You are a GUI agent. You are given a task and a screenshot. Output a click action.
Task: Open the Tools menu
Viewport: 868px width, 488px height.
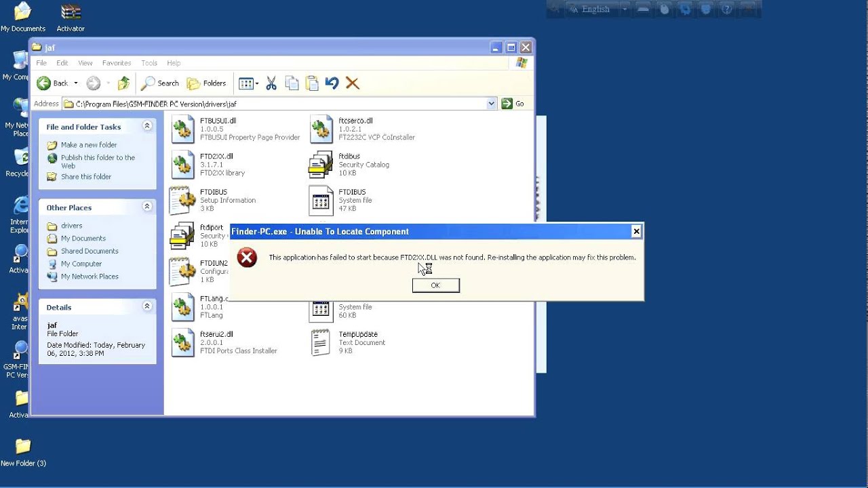[x=149, y=63]
